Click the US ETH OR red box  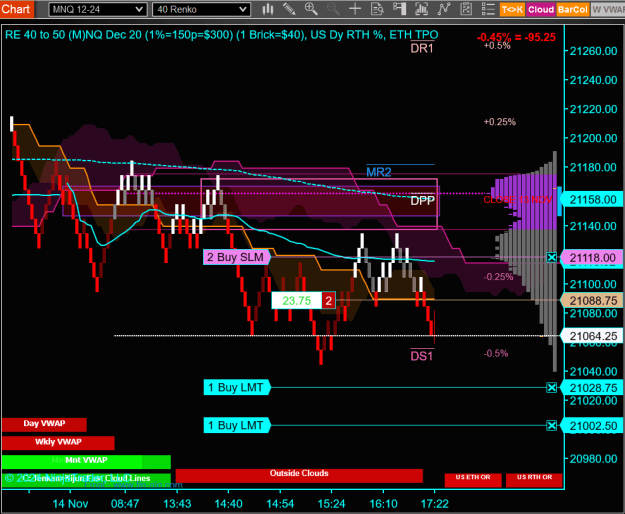[x=473, y=480]
